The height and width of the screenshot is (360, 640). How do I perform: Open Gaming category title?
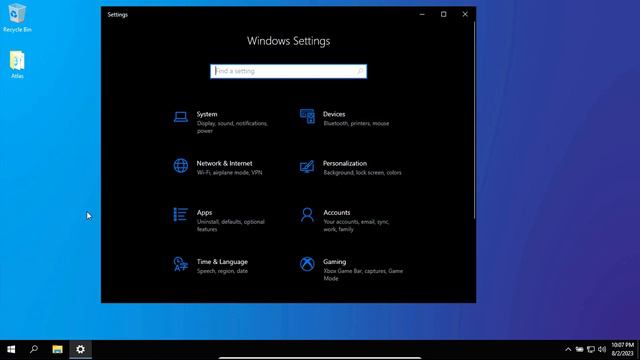335,262
